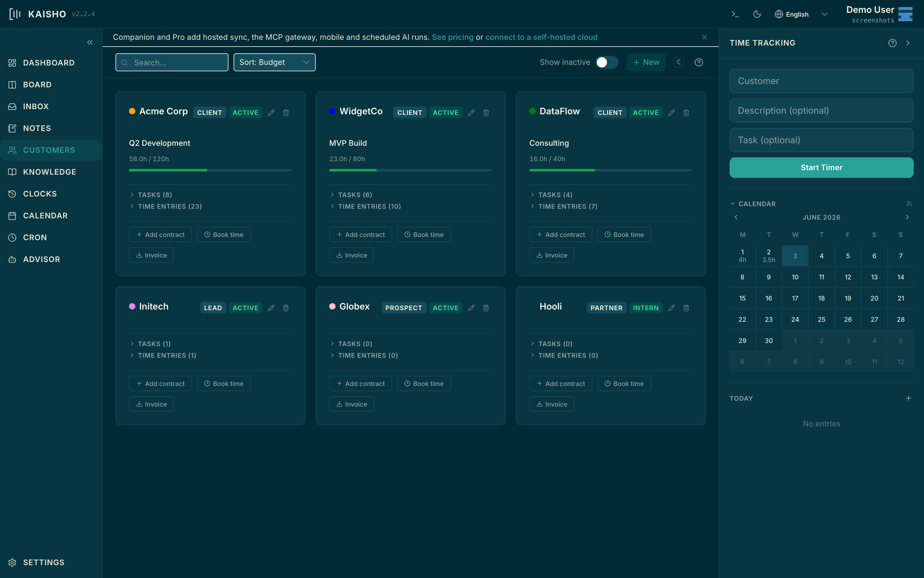This screenshot has height=578, width=924.
Task: Open the English language dropdown
Action: click(x=801, y=14)
